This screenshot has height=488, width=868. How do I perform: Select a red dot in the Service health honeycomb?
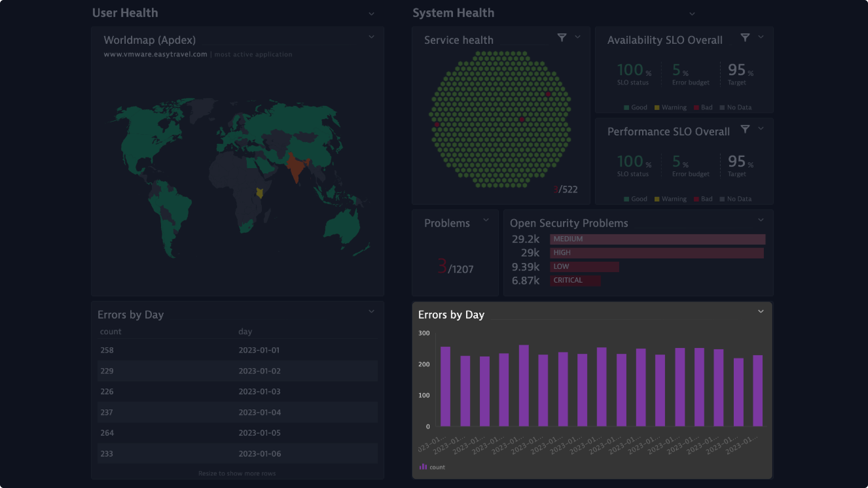click(x=547, y=94)
